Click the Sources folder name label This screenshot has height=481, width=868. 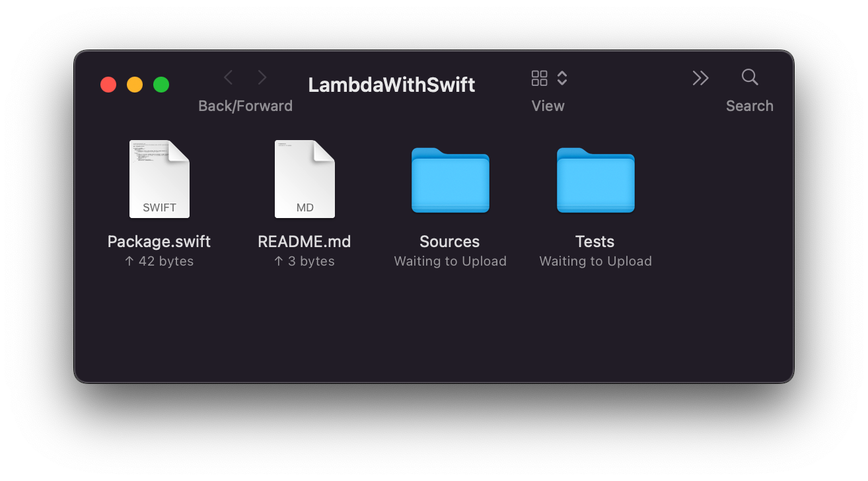450,242
